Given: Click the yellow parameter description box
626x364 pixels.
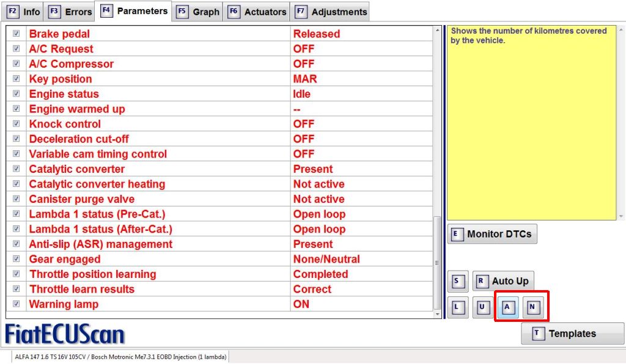Looking at the screenshot, I should pyautogui.click(x=531, y=123).
